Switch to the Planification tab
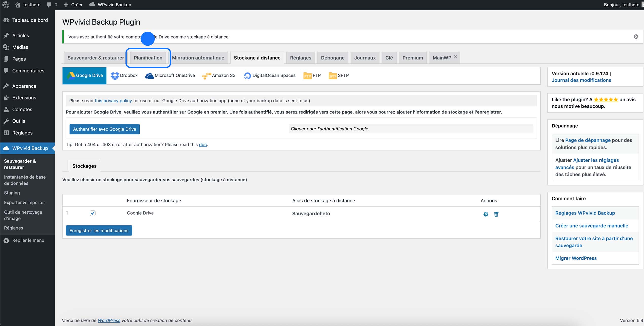Image resolution: width=644 pixels, height=326 pixels. [148, 57]
